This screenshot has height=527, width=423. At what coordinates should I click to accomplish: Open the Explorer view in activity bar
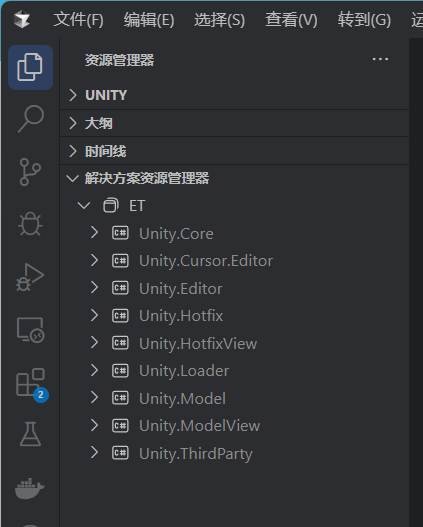click(x=30, y=67)
